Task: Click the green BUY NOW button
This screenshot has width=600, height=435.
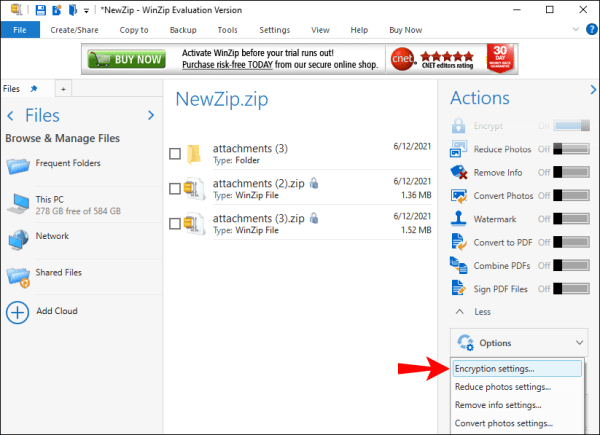Action: click(x=127, y=59)
